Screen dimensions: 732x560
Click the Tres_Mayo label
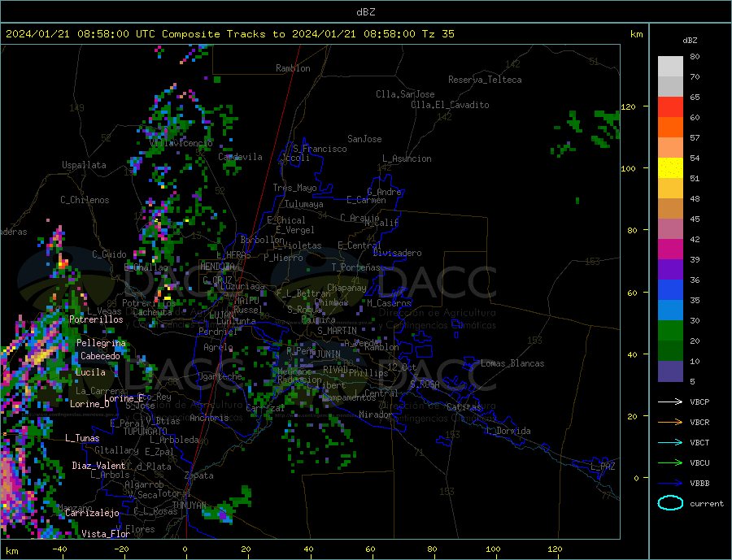[295, 188]
